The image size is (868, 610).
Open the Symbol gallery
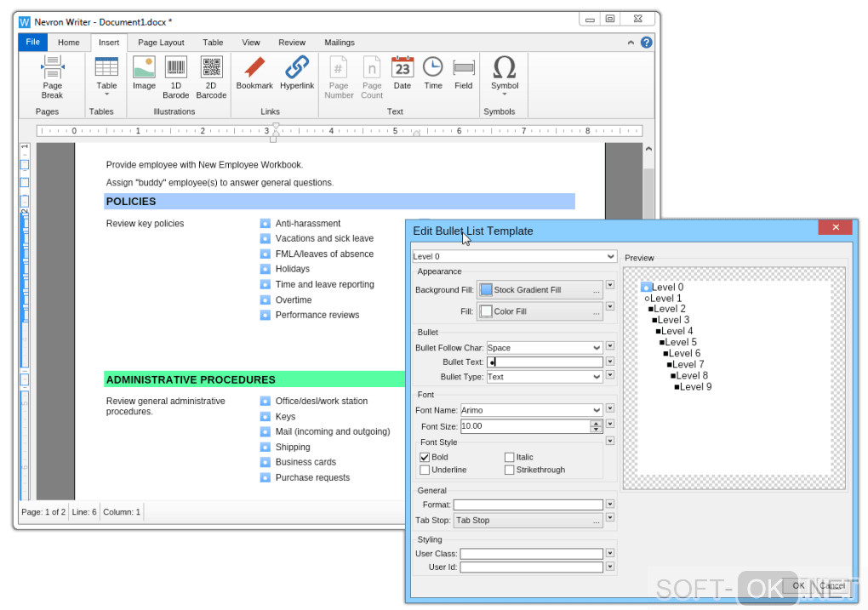(x=505, y=75)
